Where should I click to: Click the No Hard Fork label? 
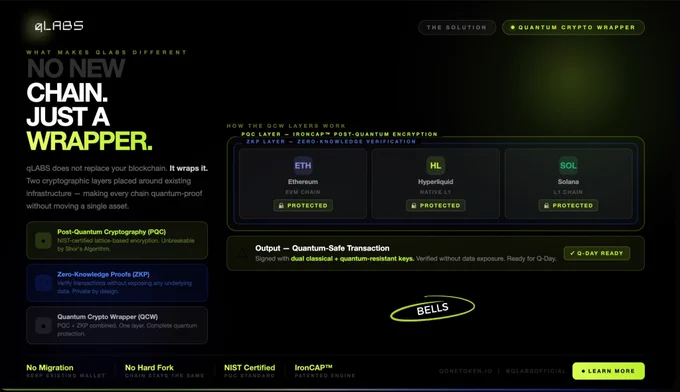[x=149, y=368]
